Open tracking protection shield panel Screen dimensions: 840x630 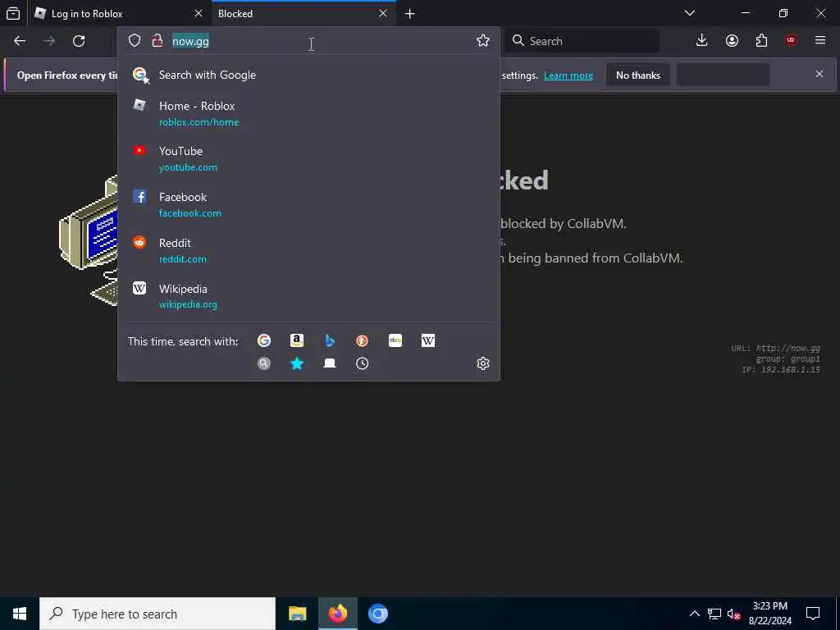point(135,41)
